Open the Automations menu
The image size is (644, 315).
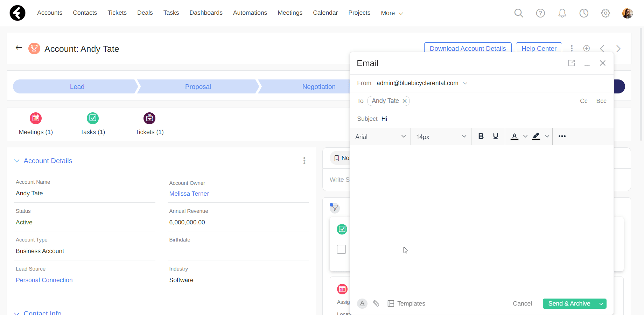(250, 13)
